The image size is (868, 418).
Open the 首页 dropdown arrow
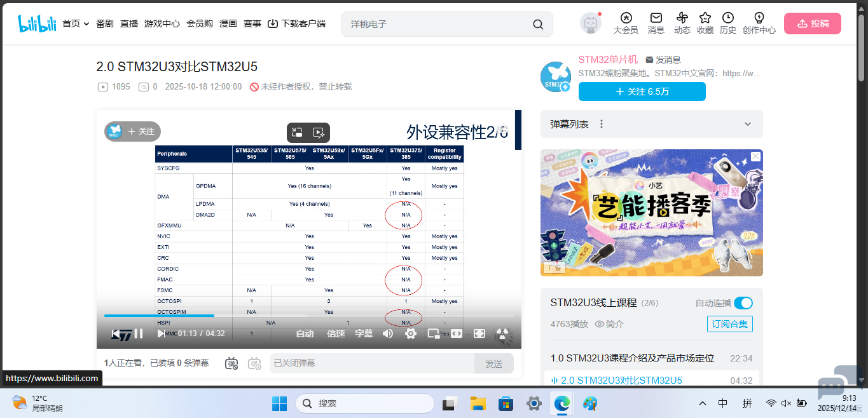86,23
